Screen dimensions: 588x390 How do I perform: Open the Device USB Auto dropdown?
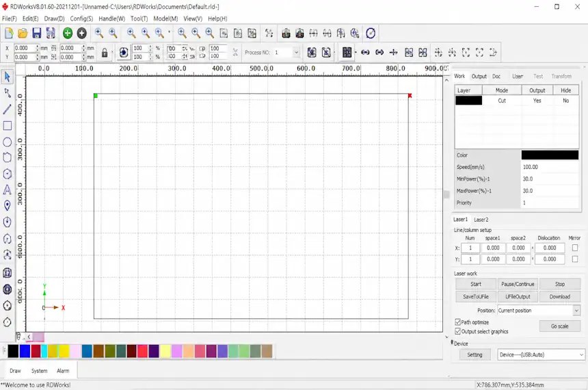tap(581, 354)
